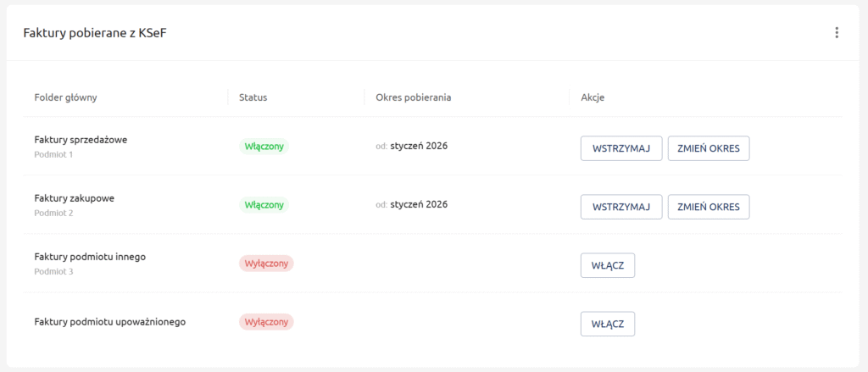Screen dimensions: 868x372
Task: Pause downloading for Faktury sprzedażowe
Action: pyautogui.click(x=620, y=148)
